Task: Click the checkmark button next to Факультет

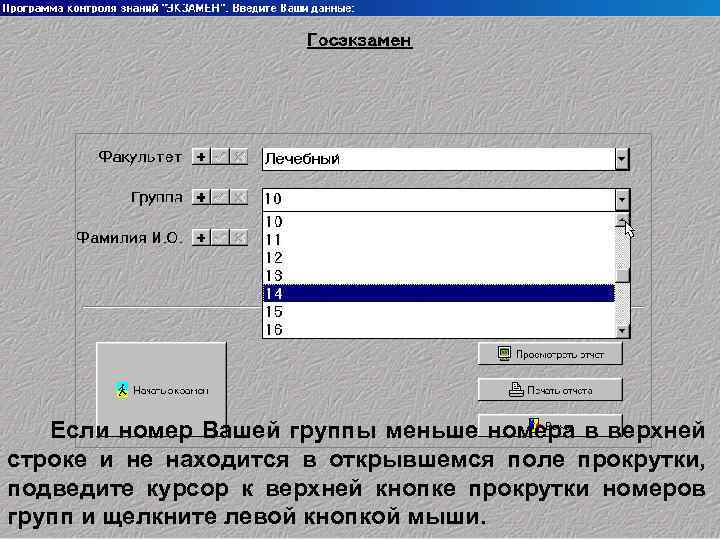Action: [220, 157]
